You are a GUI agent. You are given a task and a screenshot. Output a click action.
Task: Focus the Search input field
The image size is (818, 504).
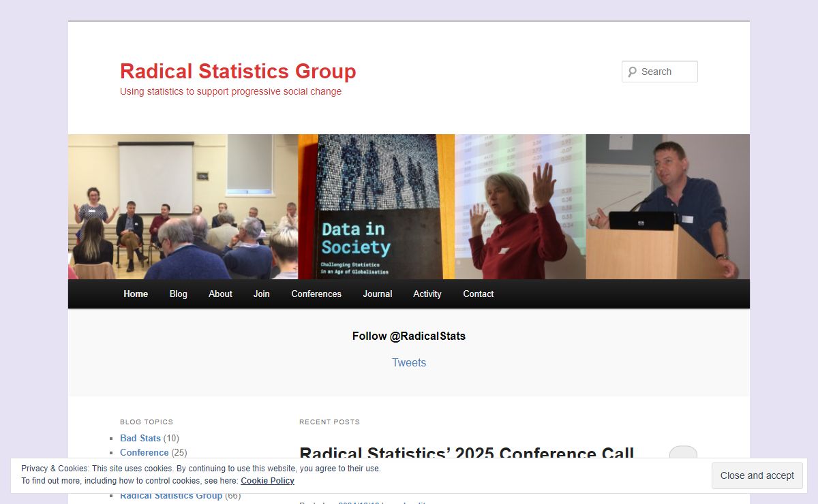659,72
